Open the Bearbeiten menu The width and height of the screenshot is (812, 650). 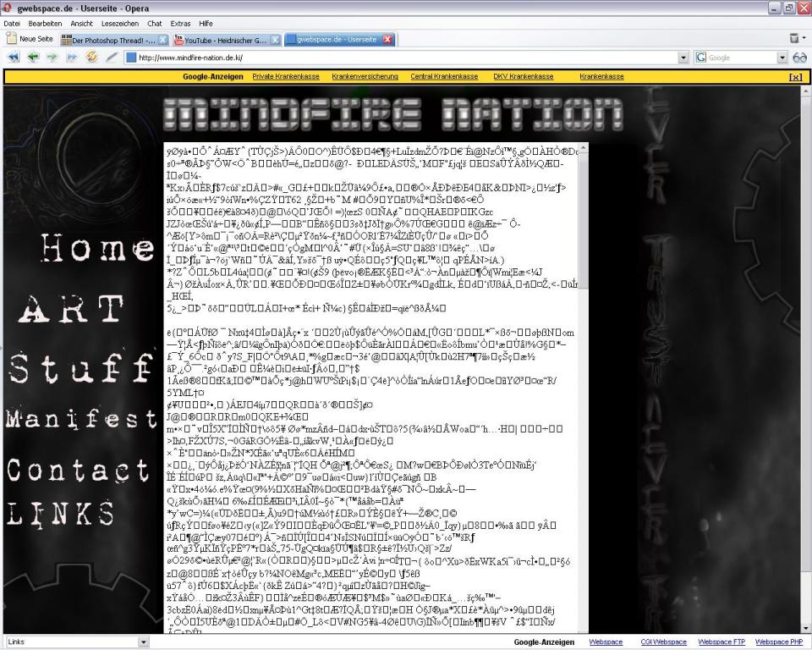[x=45, y=24]
